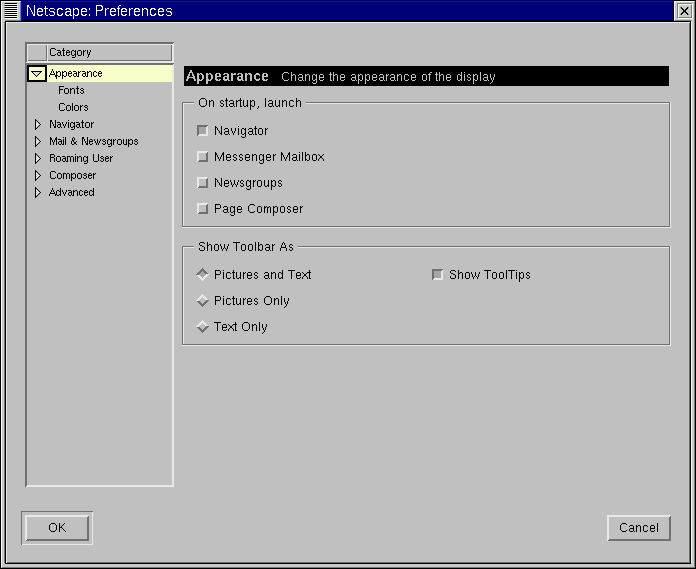Choose Pictures Only toolbar style
The height and width of the screenshot is (569, 696).
click(203, 301)
